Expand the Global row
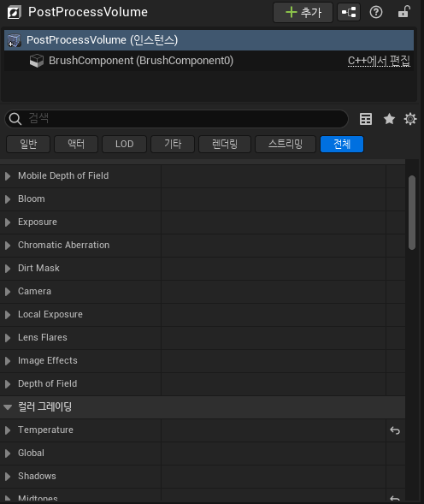 point(8,454)
